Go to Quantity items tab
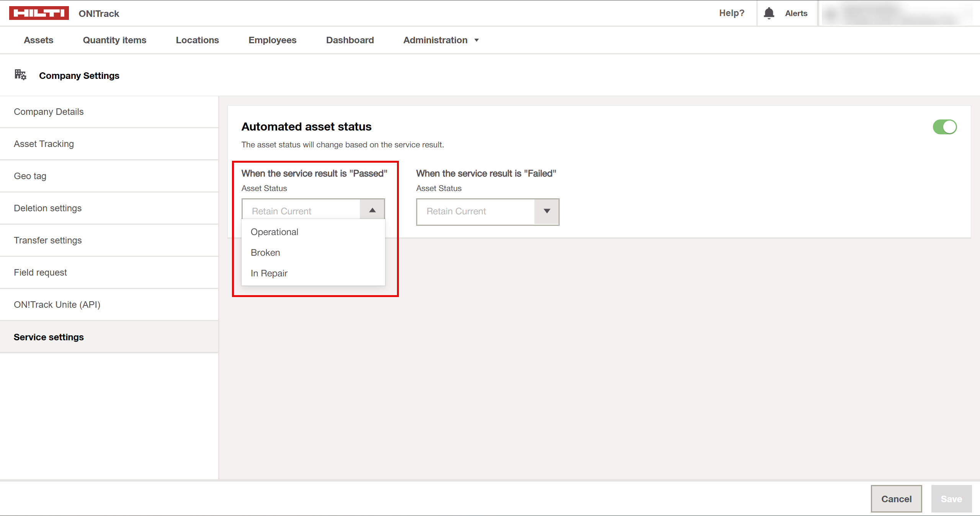This screenshot has height=516, width=980. pyautogui.click(x=114, y=40)
